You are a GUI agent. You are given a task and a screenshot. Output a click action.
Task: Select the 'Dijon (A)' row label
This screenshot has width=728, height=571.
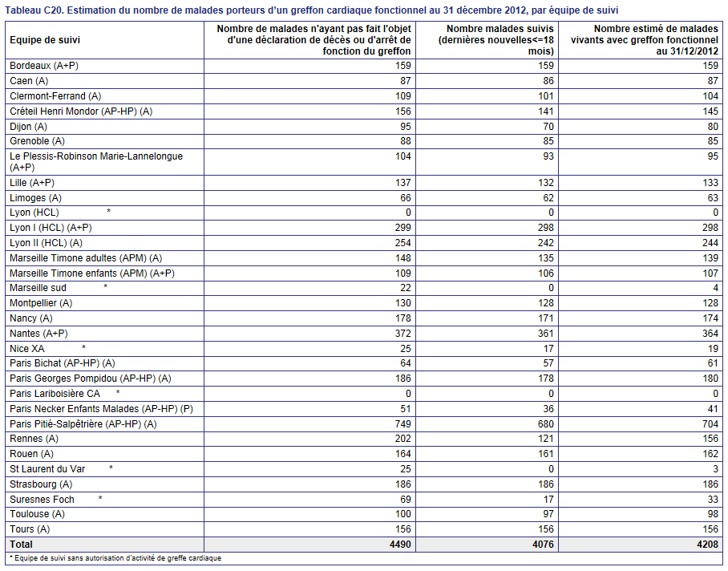point(28,126)
